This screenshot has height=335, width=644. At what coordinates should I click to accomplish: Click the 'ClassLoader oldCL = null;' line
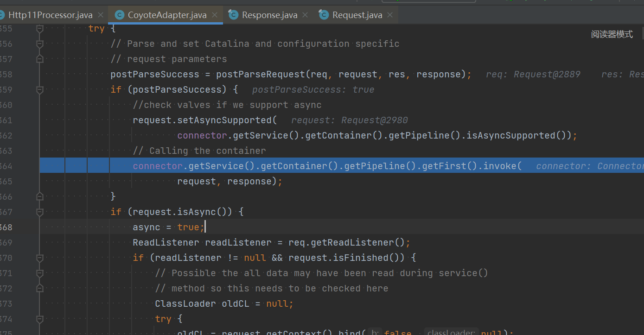224,304
